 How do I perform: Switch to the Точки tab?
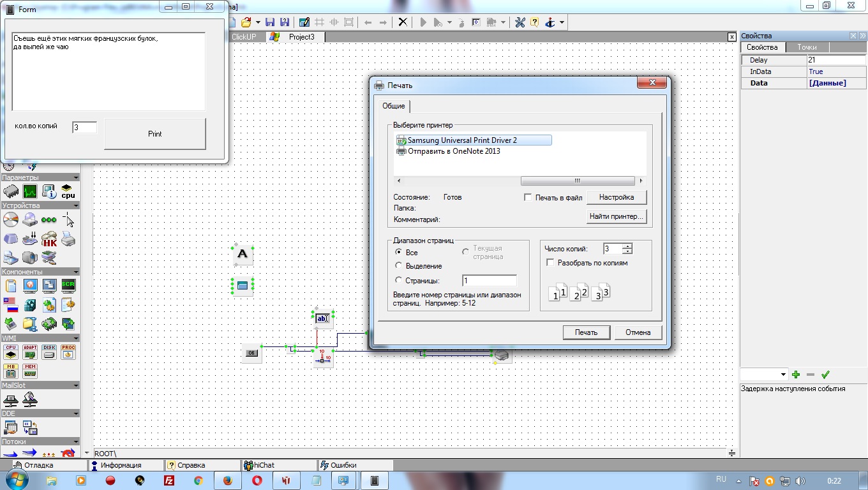(806, 47)
